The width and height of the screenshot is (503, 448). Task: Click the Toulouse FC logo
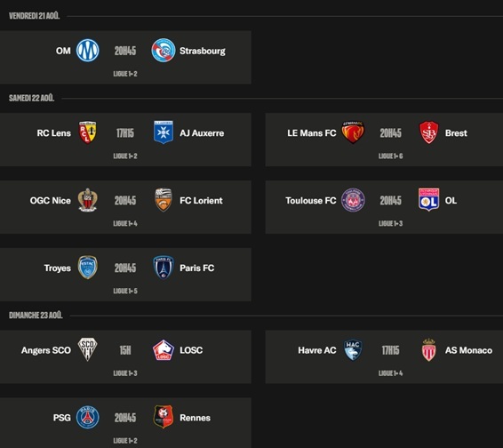pyautogui.click(x=353, y=200)
